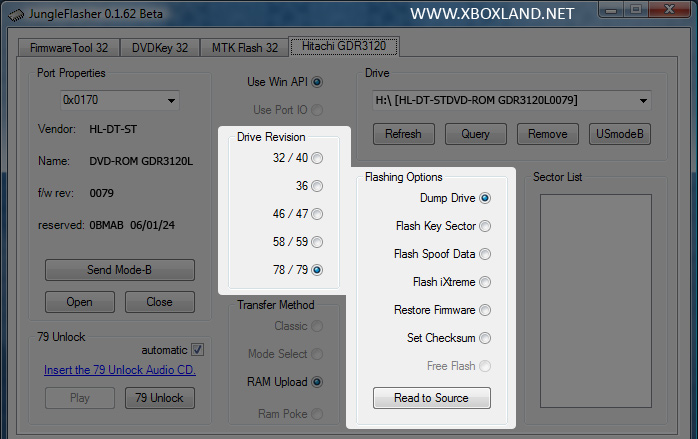Choose drive revision 46 / 47
698x439 pixels.
317,214
